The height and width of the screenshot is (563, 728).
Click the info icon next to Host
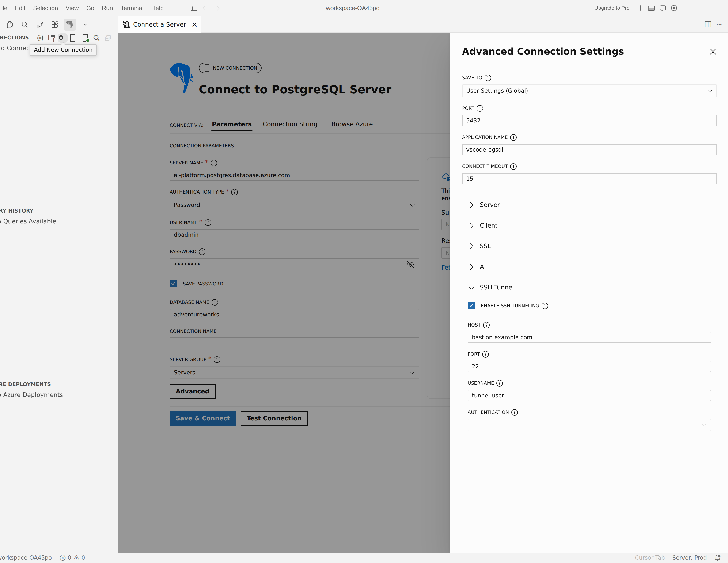pos(486,325)
